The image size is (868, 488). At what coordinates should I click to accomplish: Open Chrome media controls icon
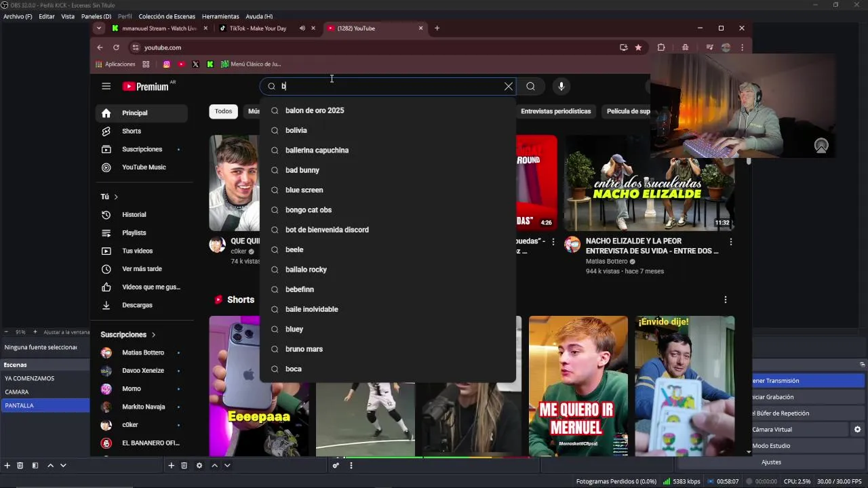click(709, 47)
